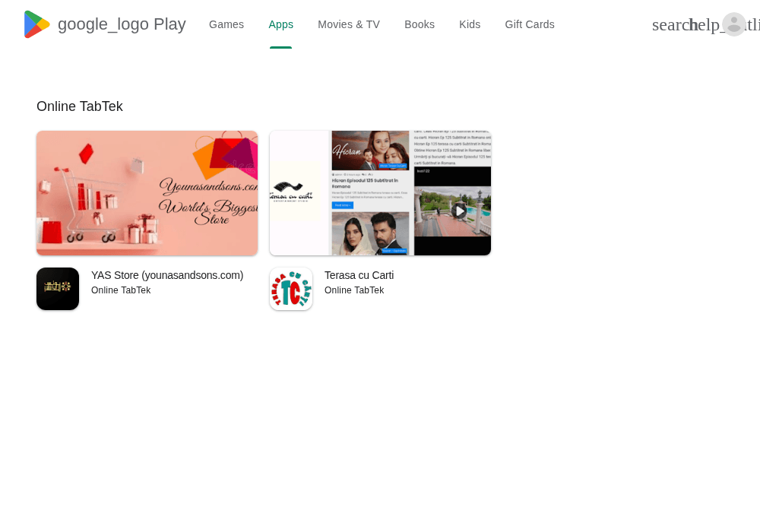
Task: Open the account avatar menu
Action: [734, 24]
